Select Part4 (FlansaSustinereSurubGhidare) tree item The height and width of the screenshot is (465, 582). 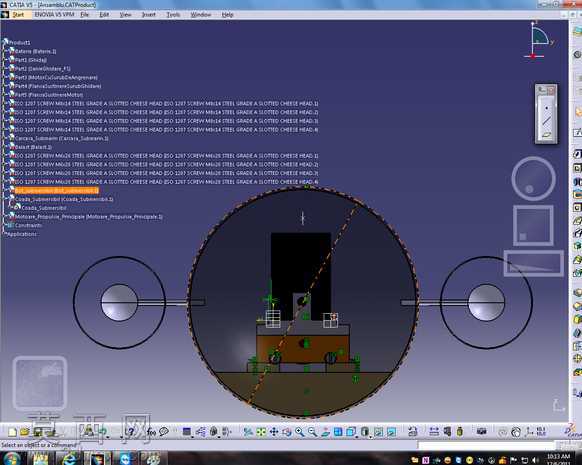coord(58,86)
